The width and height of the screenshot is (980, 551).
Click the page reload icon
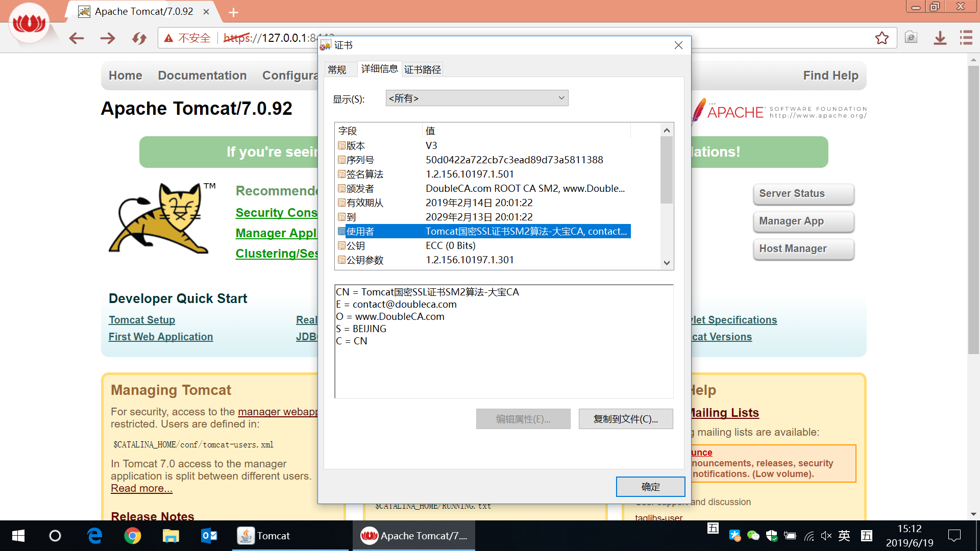(139, 38)
